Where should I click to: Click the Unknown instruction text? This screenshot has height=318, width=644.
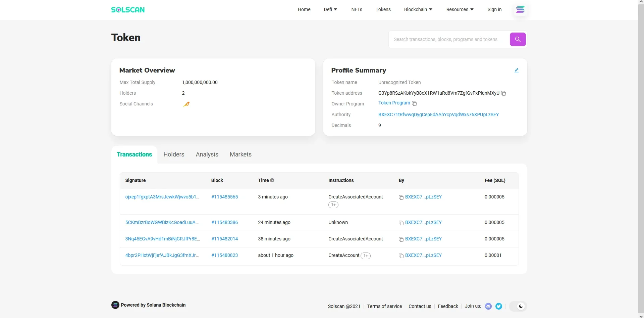pyautogui.click(x=338, y=222)
